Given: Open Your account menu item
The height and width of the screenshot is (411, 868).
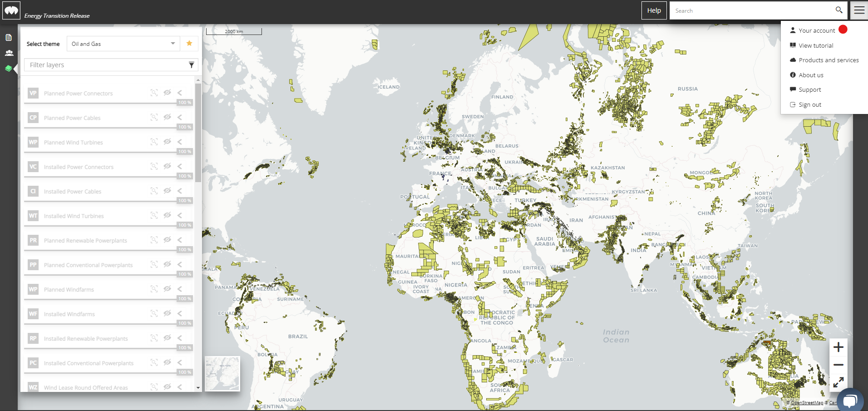Looking at the screenshot, I should click(x=817, y=30).
